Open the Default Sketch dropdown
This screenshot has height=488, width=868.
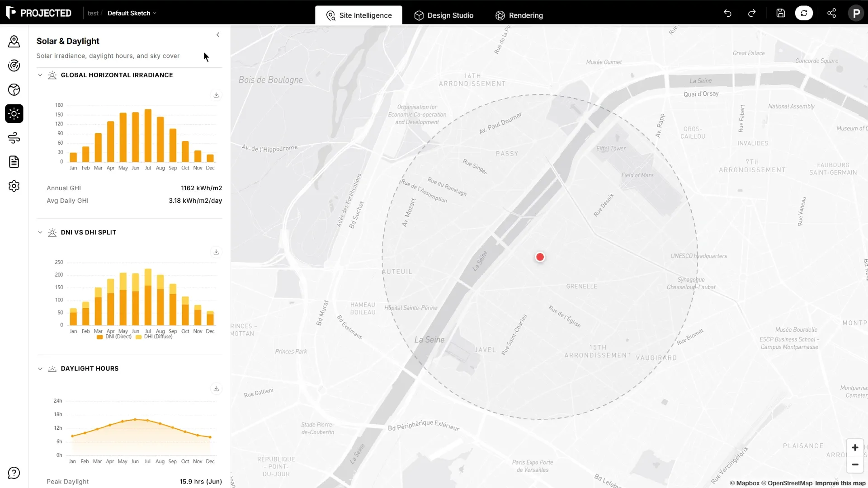(x=132, y=13)
